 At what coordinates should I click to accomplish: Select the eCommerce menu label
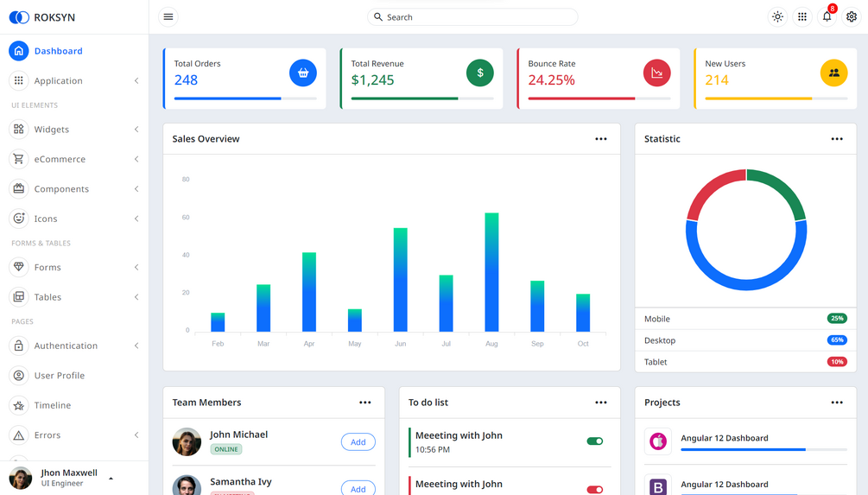click(x=60, y=159)
